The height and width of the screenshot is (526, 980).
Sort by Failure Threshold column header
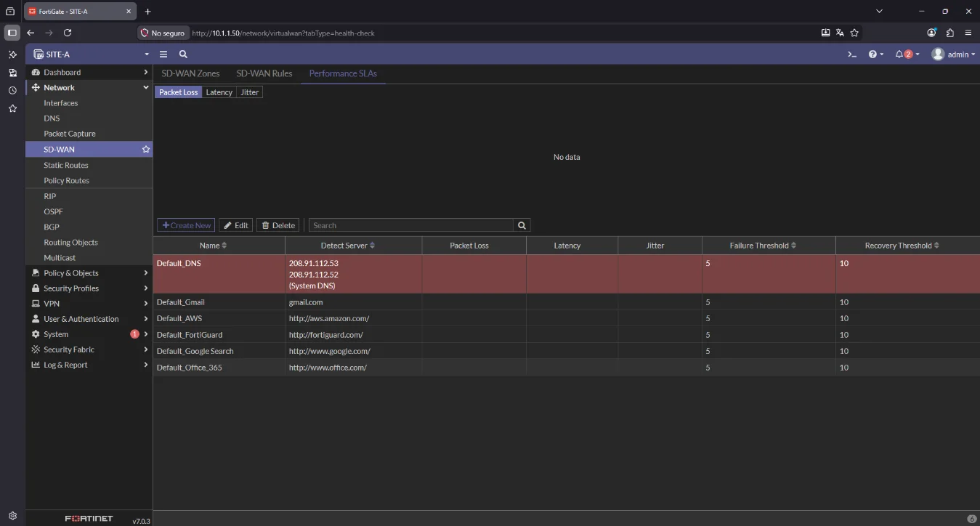point(769,246)
